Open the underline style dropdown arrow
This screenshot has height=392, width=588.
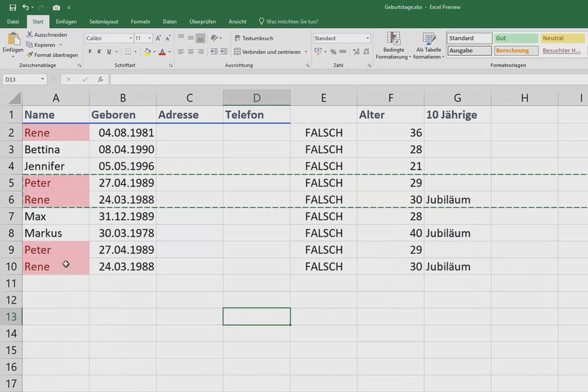tap(116, 51)
